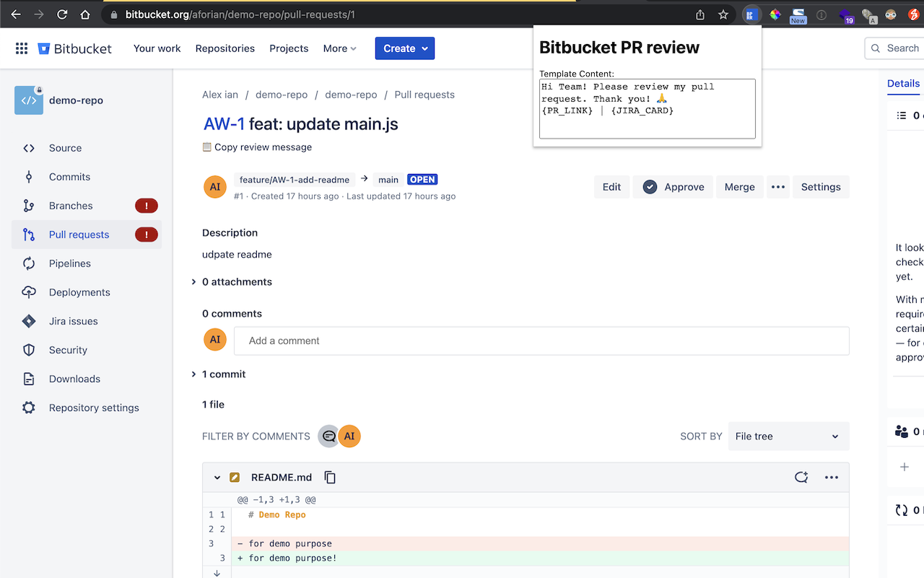
Task: Open Jira issues in the sidebar
Action: pos(74,322)
